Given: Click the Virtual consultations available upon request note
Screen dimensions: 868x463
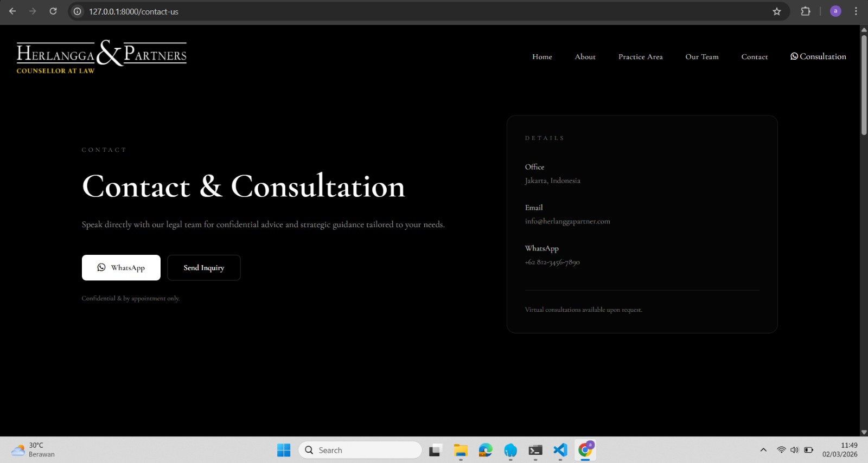Looking at the screenshot, I should click(583, 310).
